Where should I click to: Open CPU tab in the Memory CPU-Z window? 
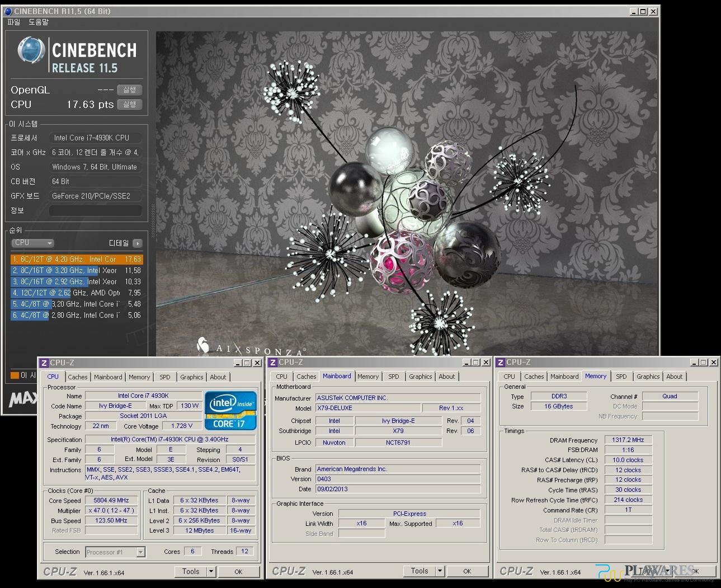coord(510,377)
